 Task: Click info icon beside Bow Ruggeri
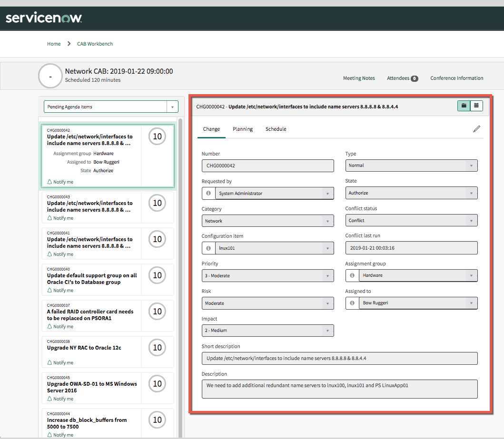tap(352, 303)
